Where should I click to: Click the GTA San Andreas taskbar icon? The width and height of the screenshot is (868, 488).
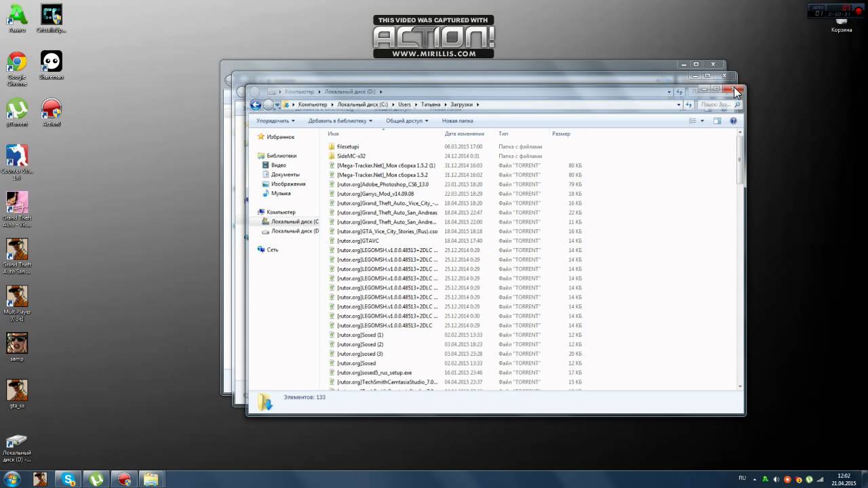pyautogui.click(x=40, y=479)
